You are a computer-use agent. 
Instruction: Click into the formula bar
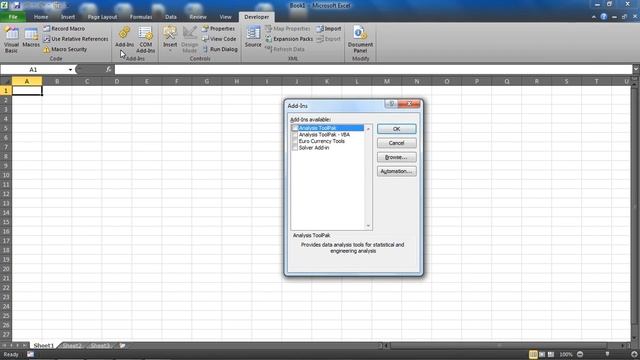click(x=373, y=70)
